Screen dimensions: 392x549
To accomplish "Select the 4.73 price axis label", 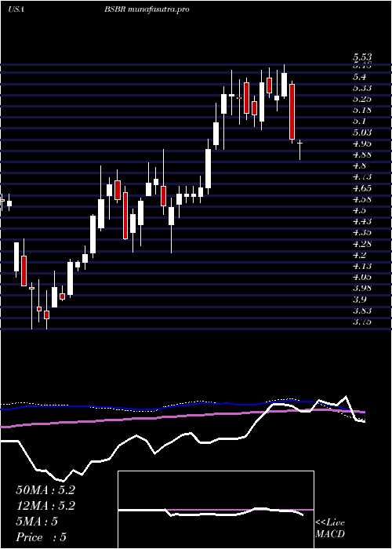I will coord(362,177).
